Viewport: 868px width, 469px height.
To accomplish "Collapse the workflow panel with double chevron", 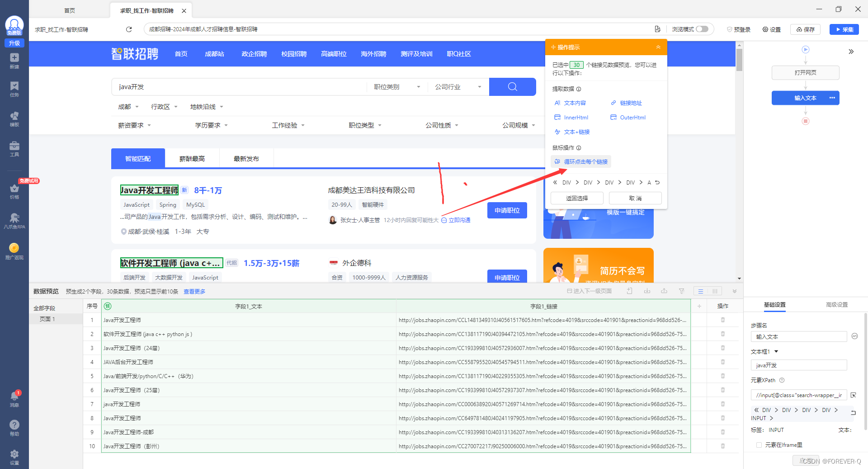I will pyautogui.click(x=851, y=52).
